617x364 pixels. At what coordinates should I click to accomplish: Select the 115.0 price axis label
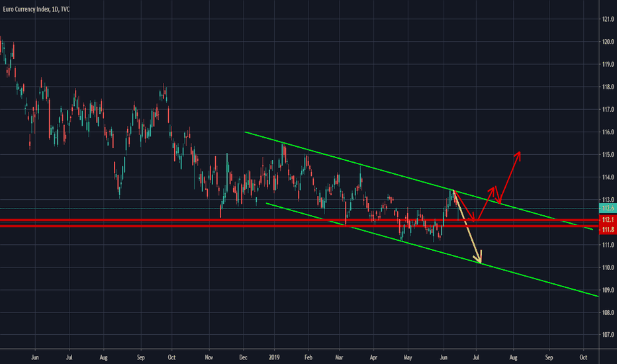tap(608, 155)
